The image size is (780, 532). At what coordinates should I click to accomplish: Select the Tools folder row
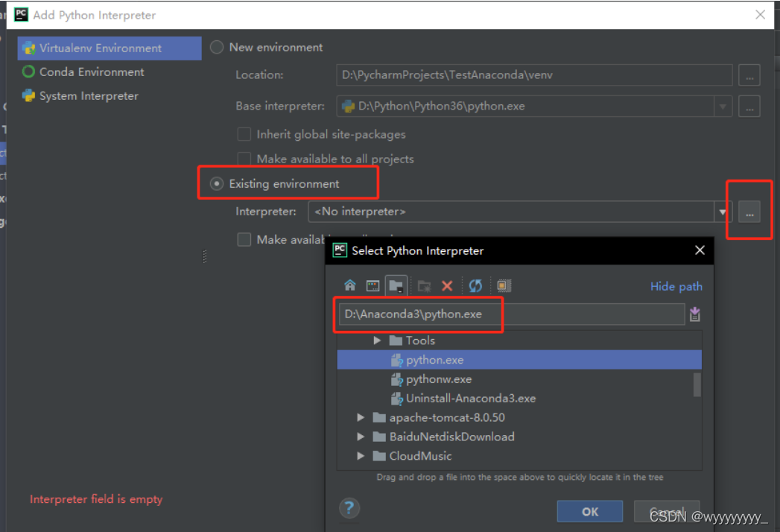pyautogui.click(x=519, y=341)
